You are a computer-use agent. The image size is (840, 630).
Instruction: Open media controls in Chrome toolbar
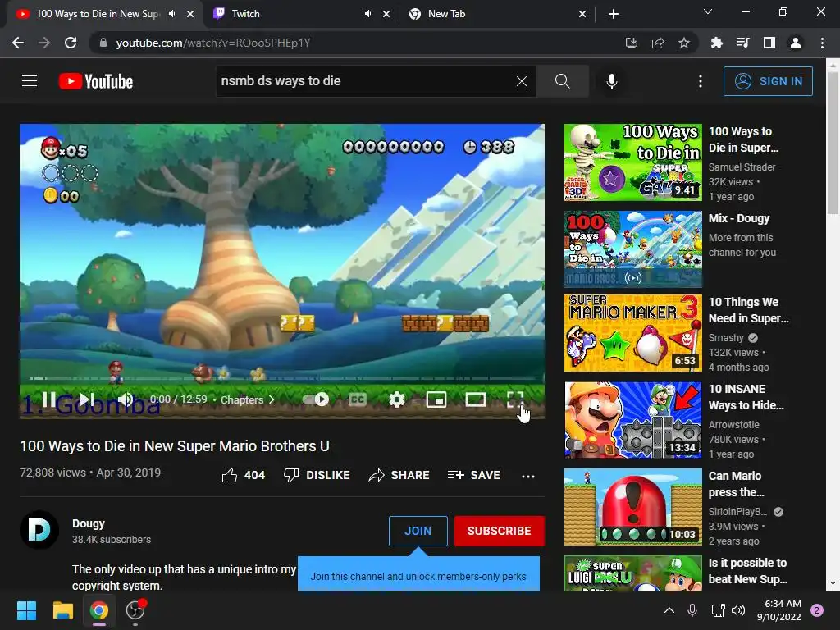click(x=742, y=43)
